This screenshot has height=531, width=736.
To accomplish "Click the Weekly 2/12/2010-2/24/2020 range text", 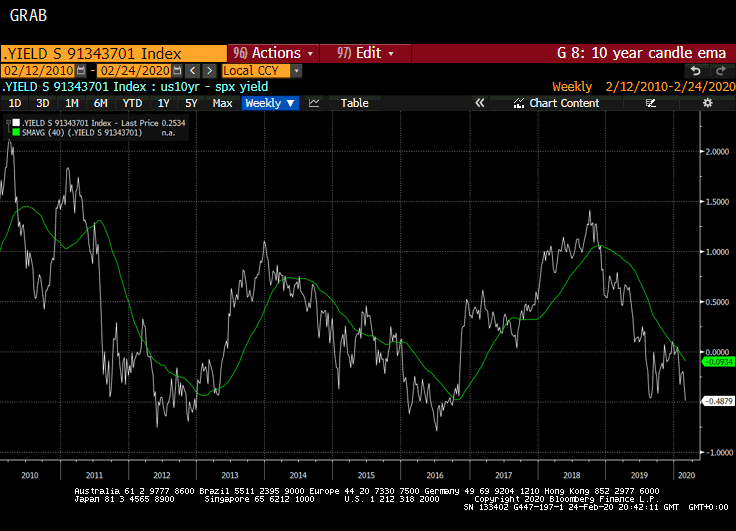I will 644,87.
